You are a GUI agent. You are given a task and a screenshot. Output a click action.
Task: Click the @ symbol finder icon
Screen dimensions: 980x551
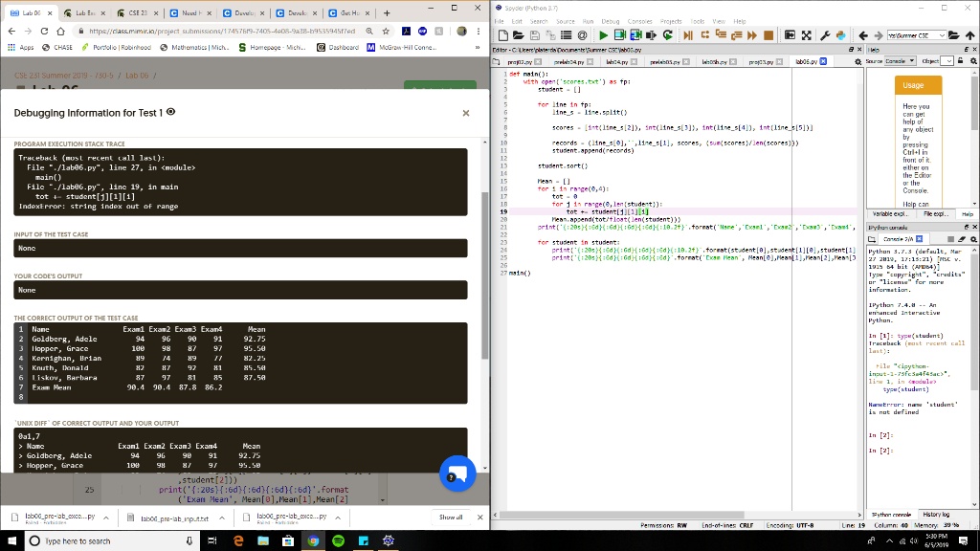(x=582, y=35)
